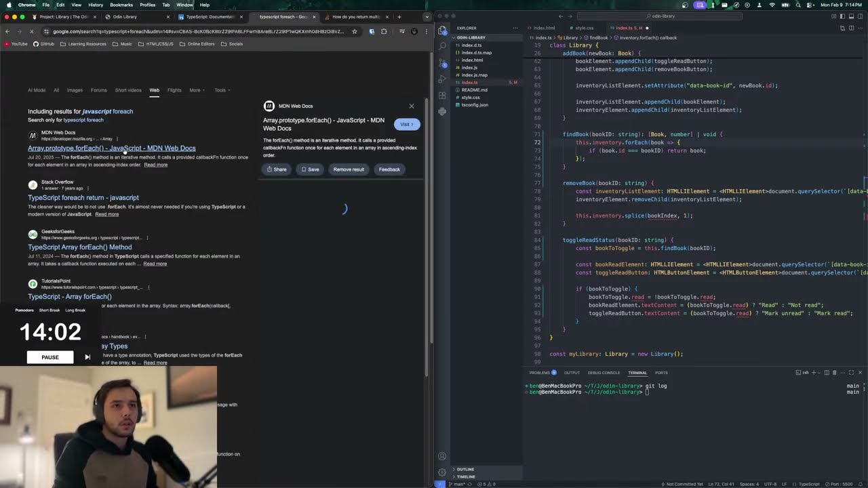Select the Forums search filter
868x488 pixels.
pyautogui.click(x=99, y=90)
